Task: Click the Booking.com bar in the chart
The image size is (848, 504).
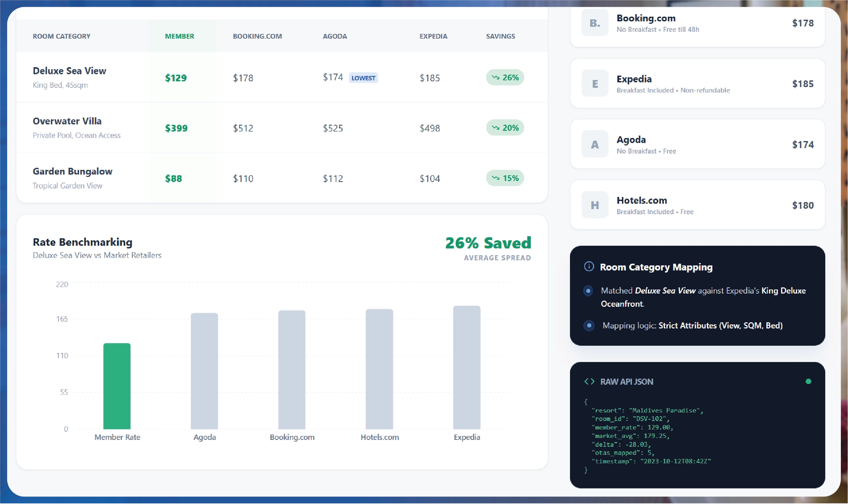Action: (x=292, y=370)
